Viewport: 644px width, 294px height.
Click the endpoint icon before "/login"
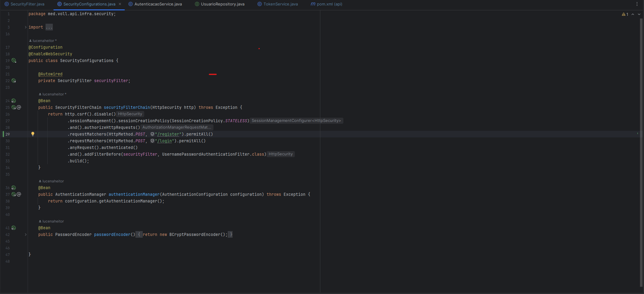point(152,141)
